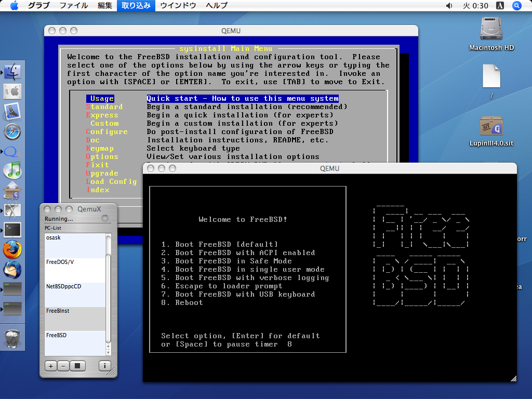This screenshot has width=532, height=399.
Task: Open the Trash in the Dock
Action: (12, 338)
